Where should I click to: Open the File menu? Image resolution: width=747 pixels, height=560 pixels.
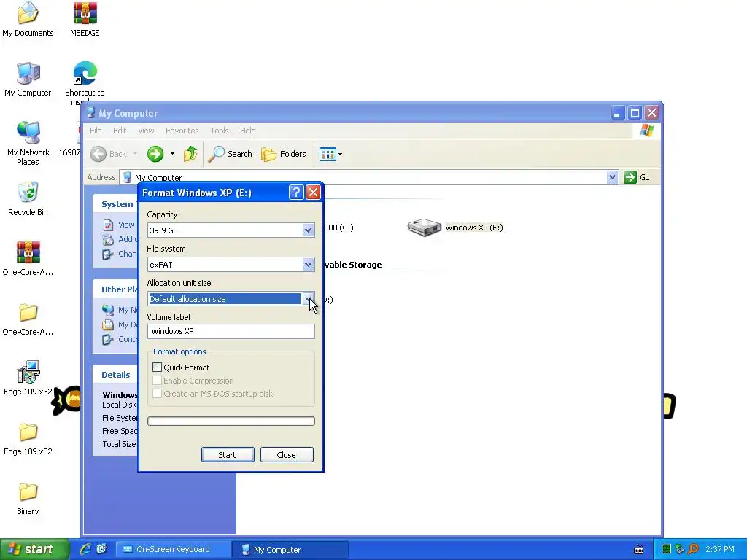tap(96, 131)
